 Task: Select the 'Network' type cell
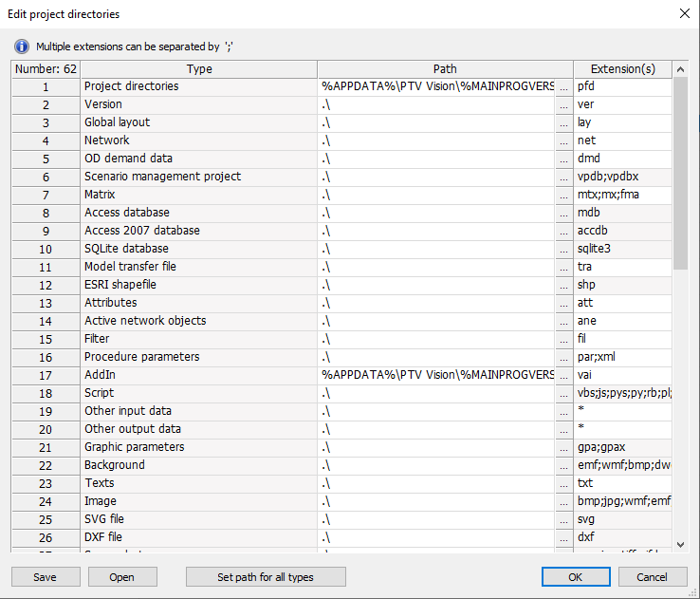[199, 140]
